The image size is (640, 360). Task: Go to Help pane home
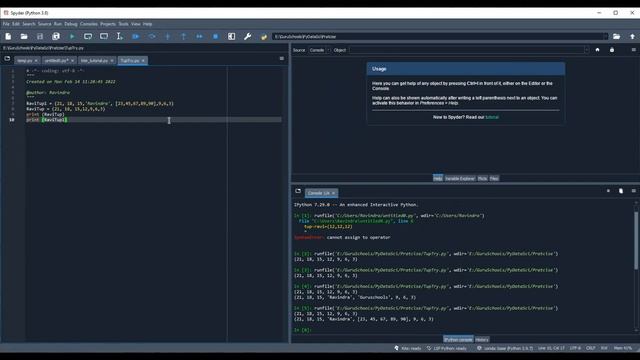pyautogui.click(x=598, y=50)
